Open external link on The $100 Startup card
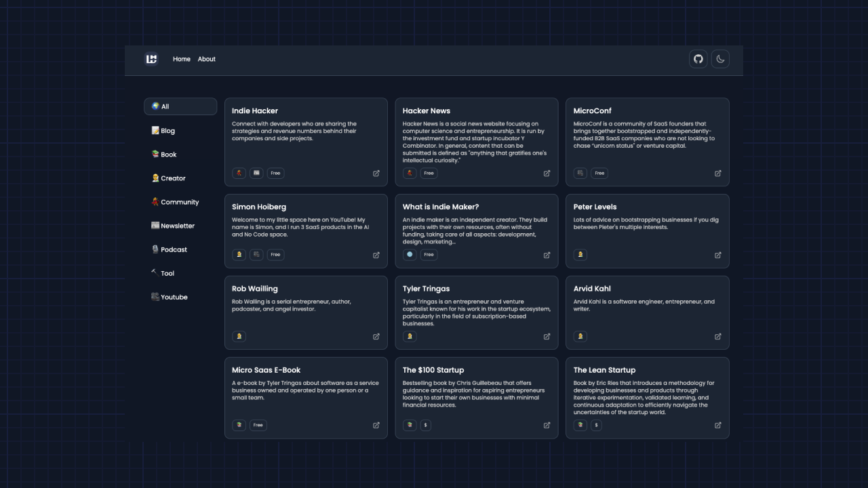This screenshot has width=868, height=488. click(x=547, y=426)
